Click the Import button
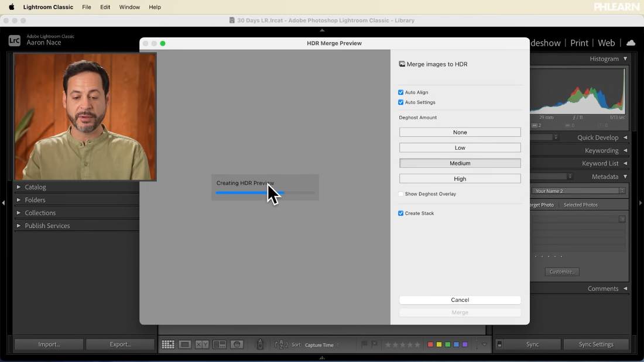Viewport: 644px width, 362px height. coord(49,344)
